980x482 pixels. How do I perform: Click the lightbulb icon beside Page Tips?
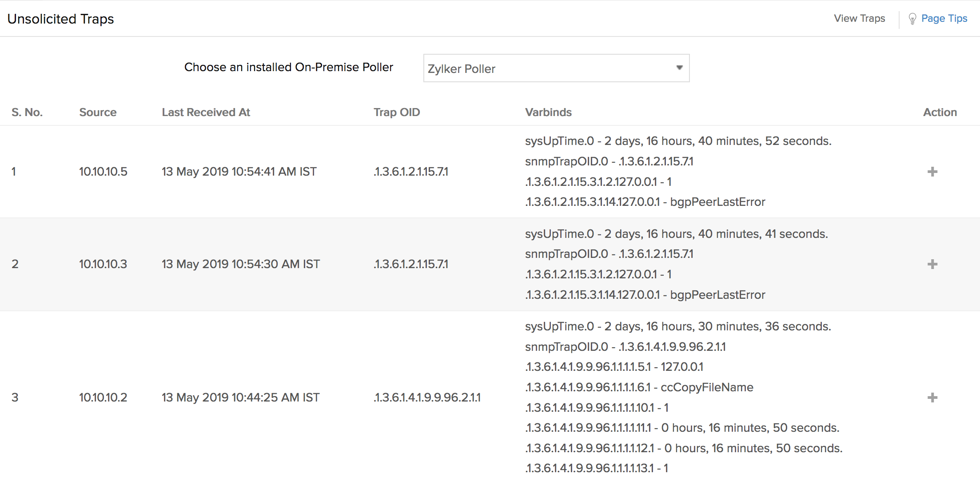912,19
